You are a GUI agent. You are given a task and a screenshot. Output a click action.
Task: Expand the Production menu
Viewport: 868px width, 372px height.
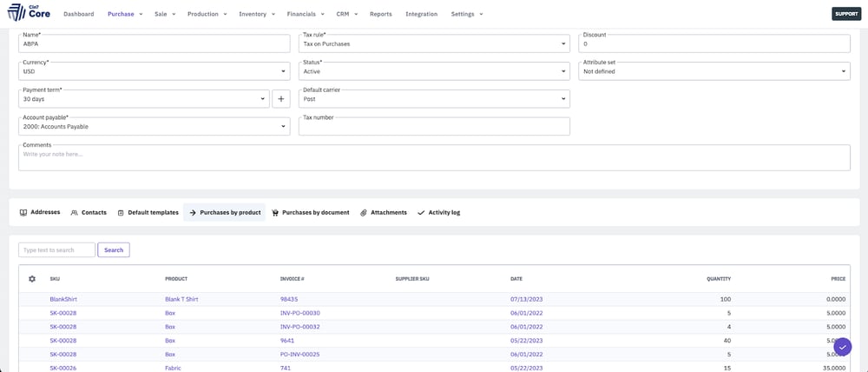click(x=207, y=14)
